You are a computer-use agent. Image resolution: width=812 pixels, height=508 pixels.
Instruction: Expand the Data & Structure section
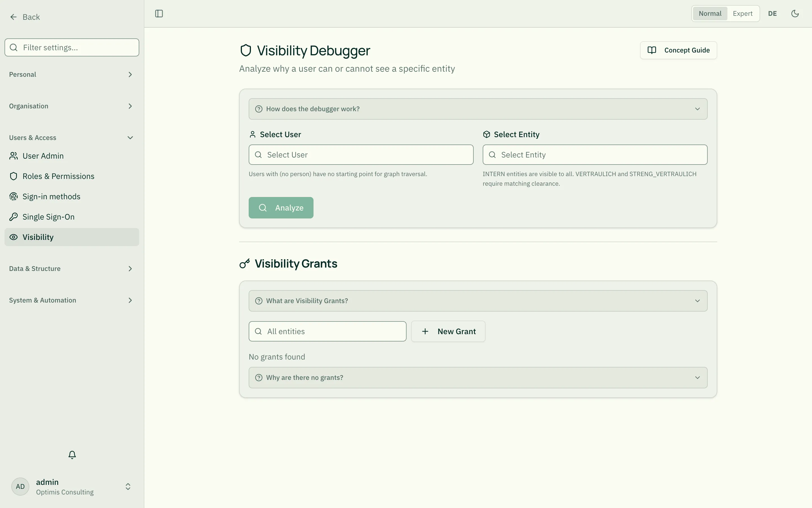[71, 269]
